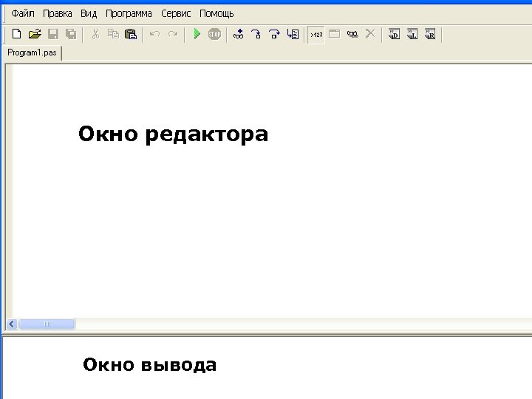This screenshot has height=399, width=532.
Task: Click the horizontal scrollbar left arrow
Action: click(12, 324)
